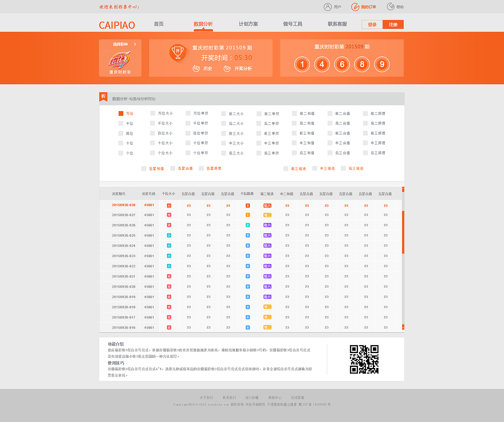Open 我的订单 my orders icon
The height and width of the screenshot is (422, 504).
(x=355, y=7)
